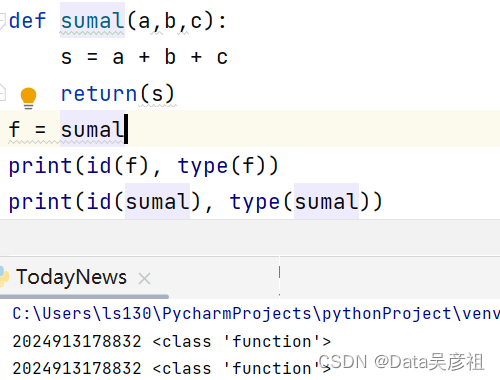Click the 'f = sumal' assignment line
This screenshot has width=500, height=380.
coord(67,129)
